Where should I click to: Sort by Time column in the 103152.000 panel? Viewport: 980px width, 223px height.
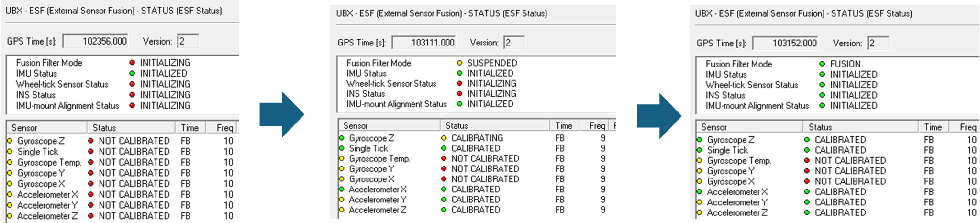[933, 127]
